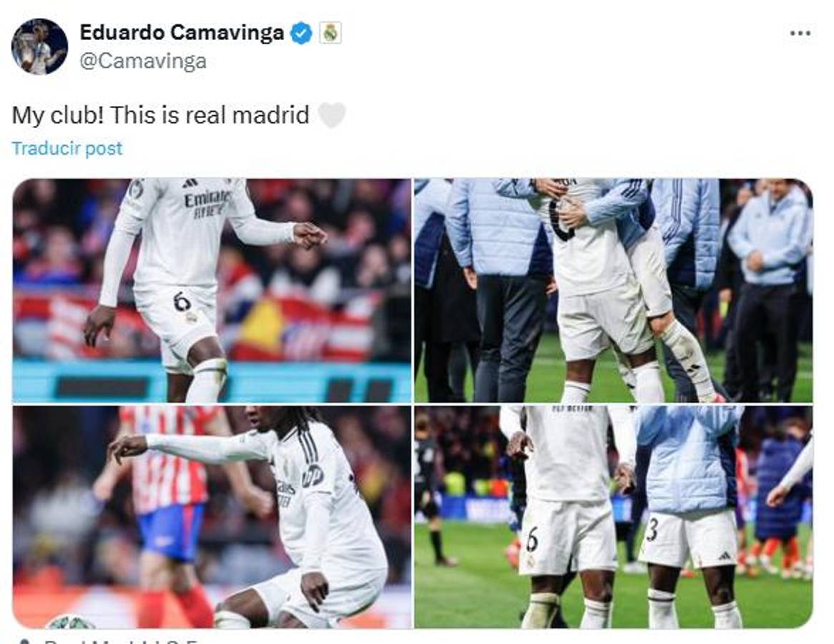Click the Traducir post link
Screen dimensions: 834x644
pos(67,148)
